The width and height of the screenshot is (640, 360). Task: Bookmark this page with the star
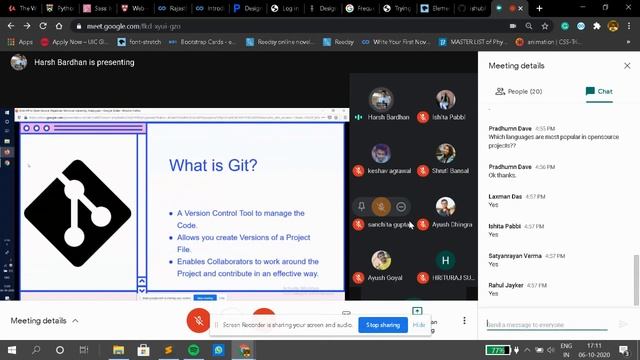coord(545,26)
